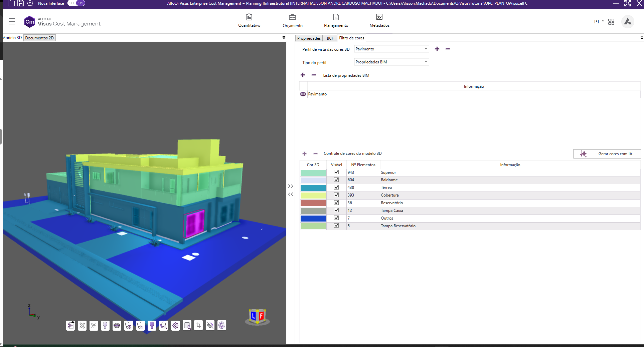Viewport: 644px width, 347px height.
Task: Open the Orçamento module tab
Action: tap(292, 21)
